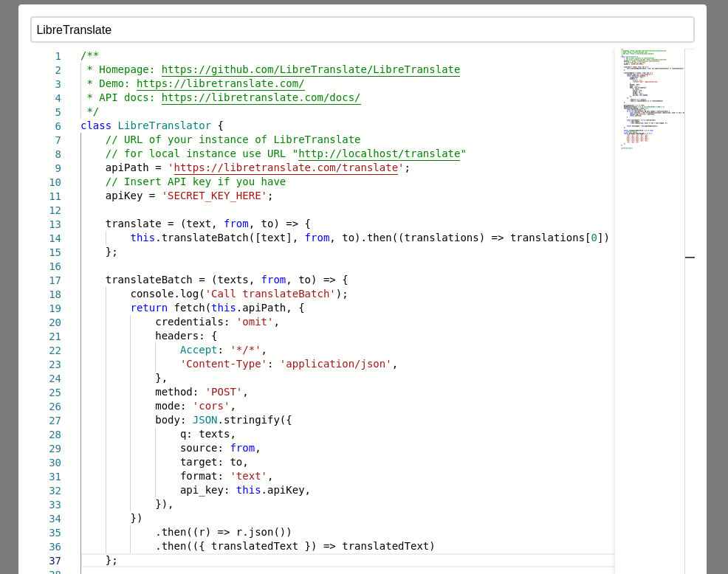Click the 'method' property

(x=174, y=392)
